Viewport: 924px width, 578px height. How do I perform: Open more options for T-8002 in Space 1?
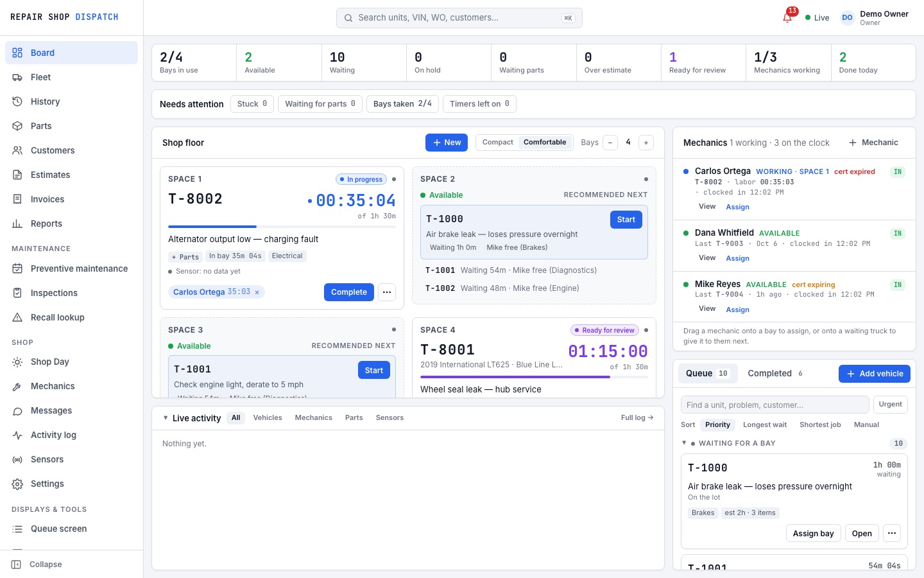(x=387, y=292)
